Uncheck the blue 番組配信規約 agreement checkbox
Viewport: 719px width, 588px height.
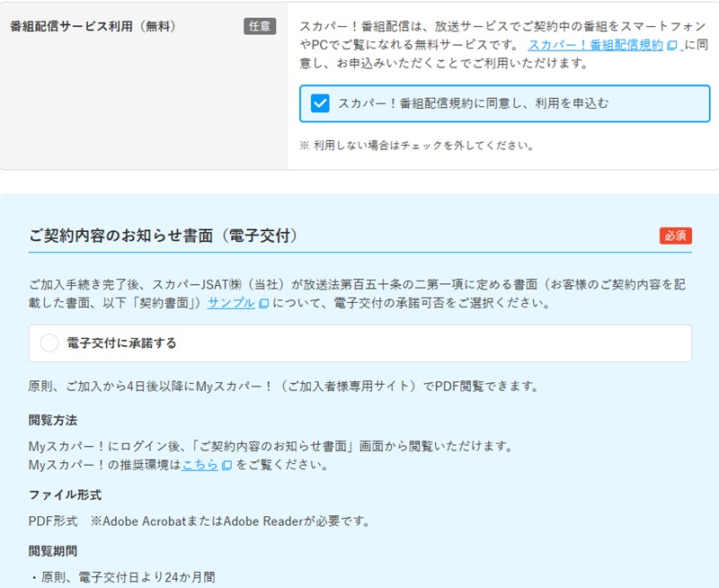pyautogui.click(x=320, y=103)
